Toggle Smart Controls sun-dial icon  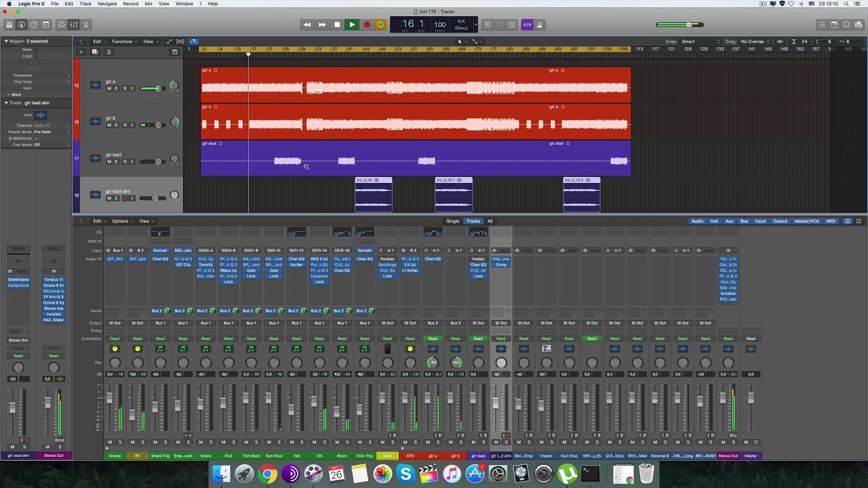[x=62, y=25]
